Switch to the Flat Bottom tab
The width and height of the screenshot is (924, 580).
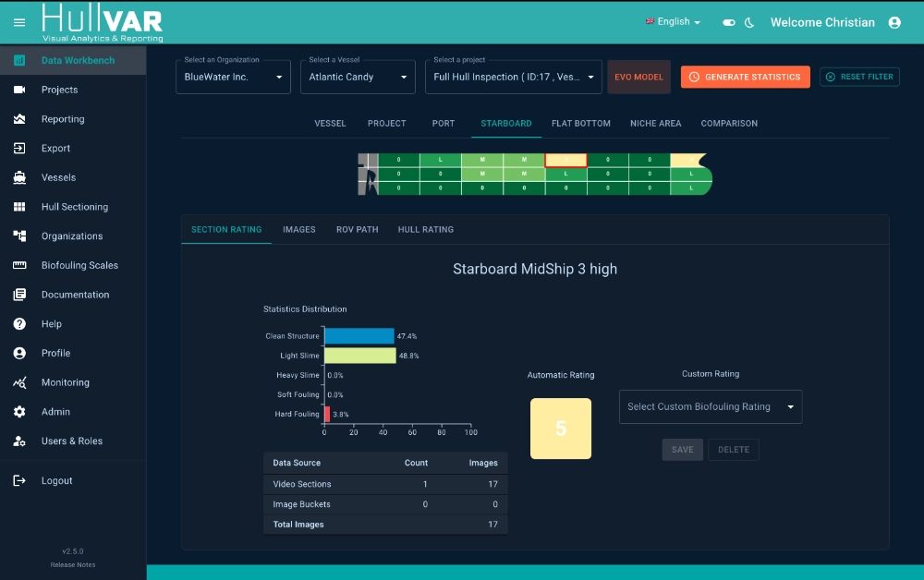coord(581,124)
